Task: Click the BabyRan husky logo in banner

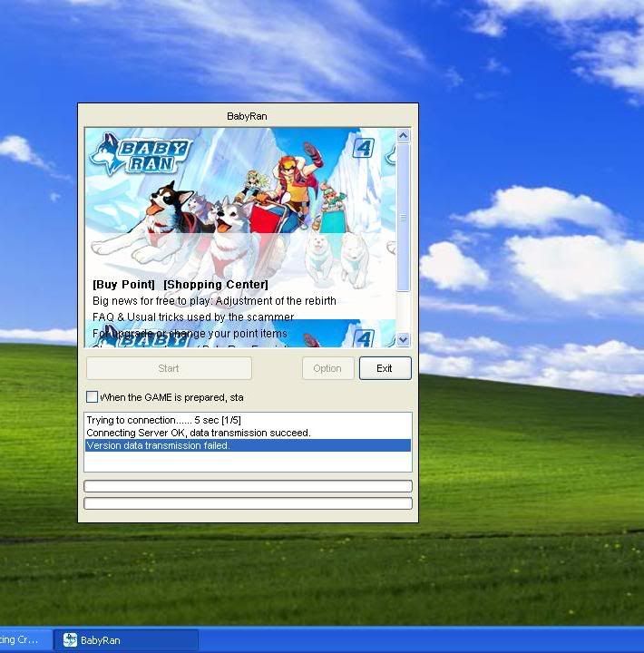Action: click(x=141, y=154)
